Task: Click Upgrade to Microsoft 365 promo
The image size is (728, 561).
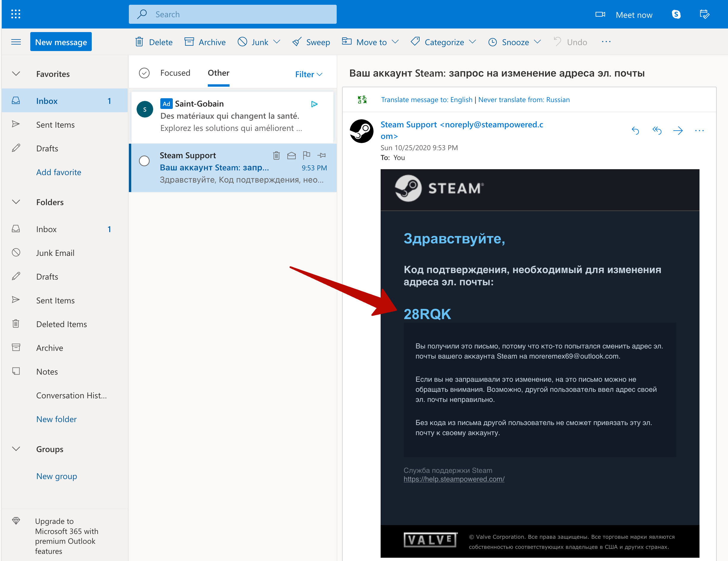Action: point(65,536)
